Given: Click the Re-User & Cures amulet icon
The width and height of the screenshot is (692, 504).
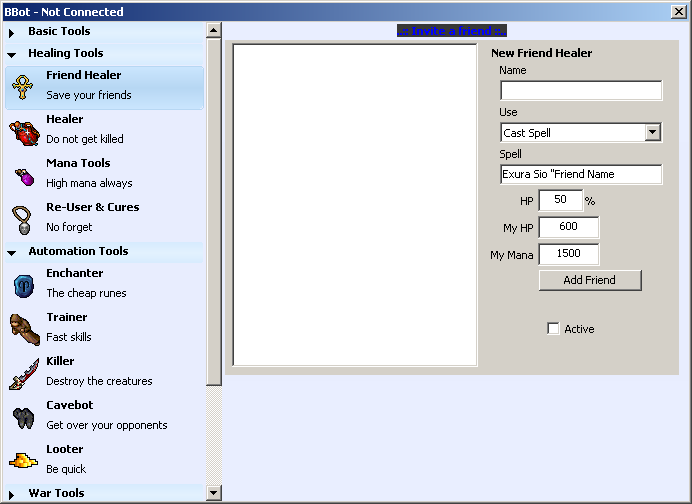Looking at the screenshot, I should (x=24, y=219).
